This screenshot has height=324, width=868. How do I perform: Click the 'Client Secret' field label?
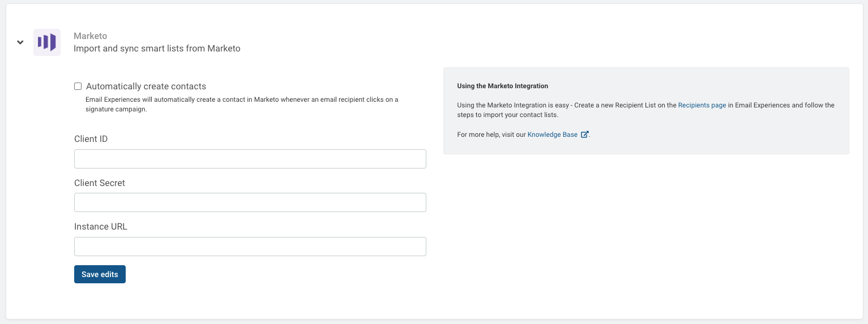[x=100, y=183]
